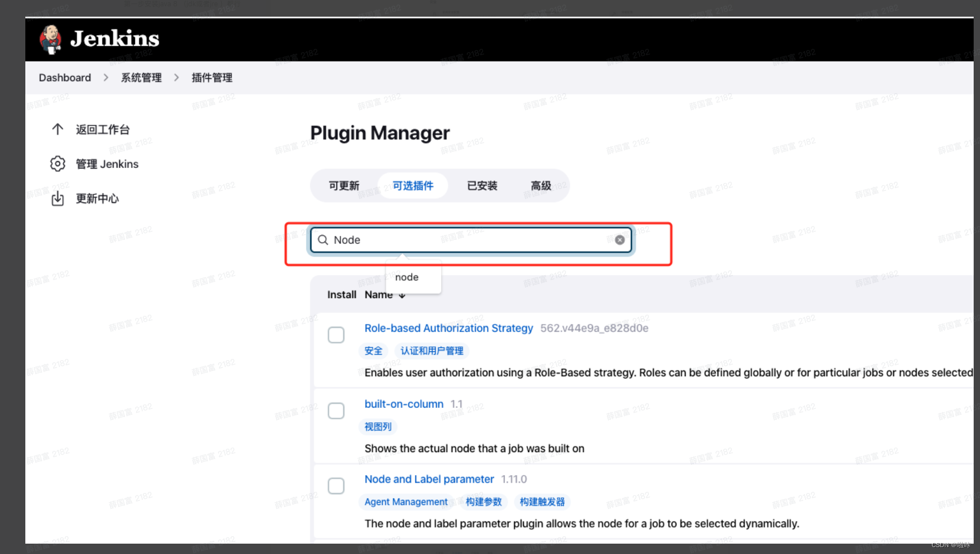Click the 构建触发器 category tag
Screen dimensions: 980x554
(542, 502)
